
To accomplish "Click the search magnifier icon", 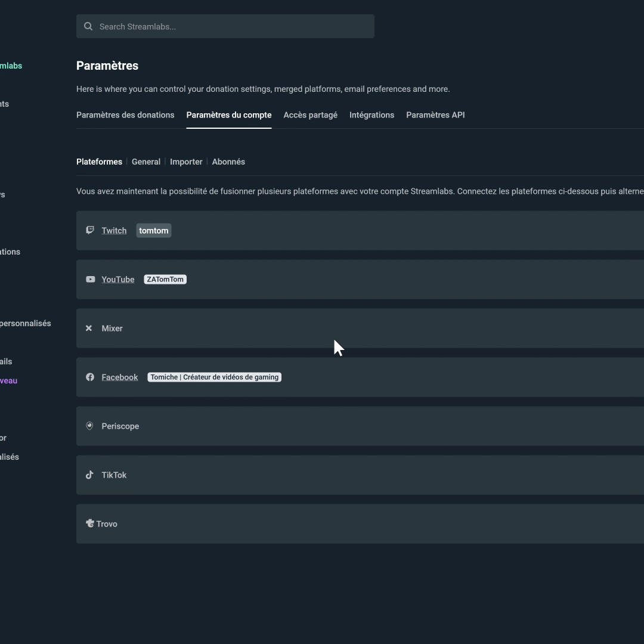I will coord(88,26).
